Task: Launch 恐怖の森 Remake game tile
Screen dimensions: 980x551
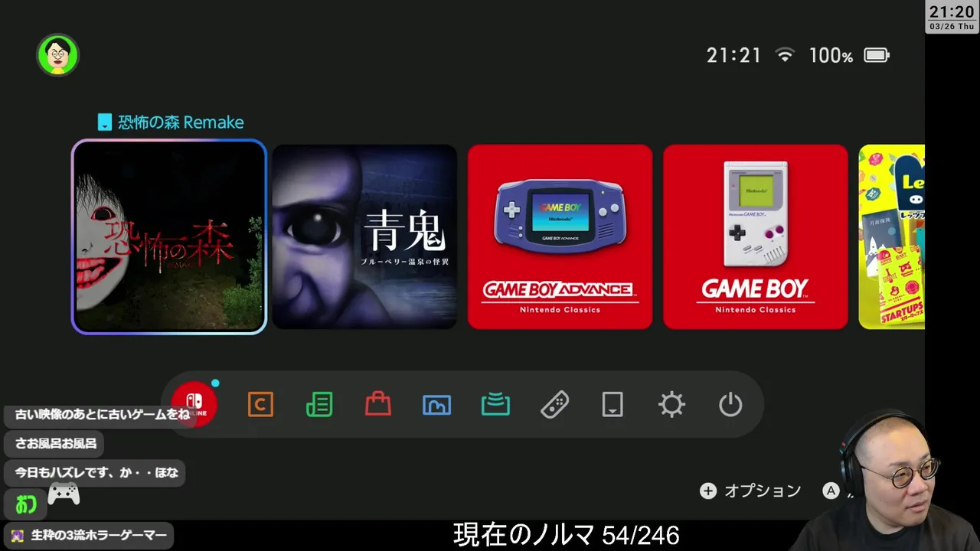Action: click(x=169, y=236)
